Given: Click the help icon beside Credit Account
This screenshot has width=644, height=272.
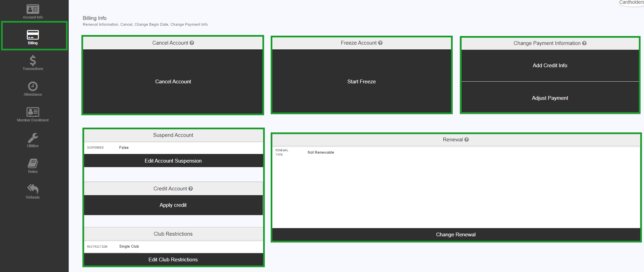Looking at the screenshot, I should pyautogui.click(x=191, y=189).
